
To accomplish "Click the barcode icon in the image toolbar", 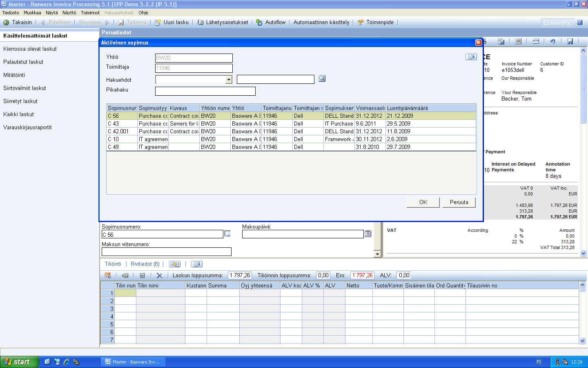I will coord(518,41).
